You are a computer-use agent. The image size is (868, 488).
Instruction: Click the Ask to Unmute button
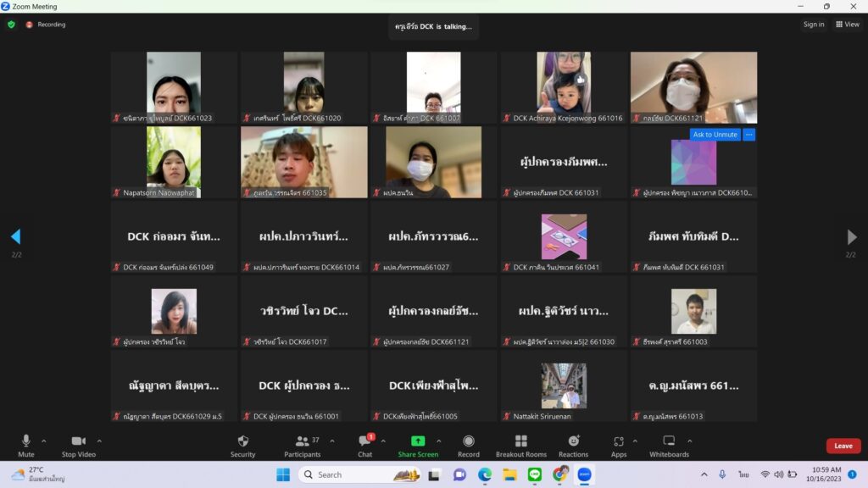(x=715, y=135)
